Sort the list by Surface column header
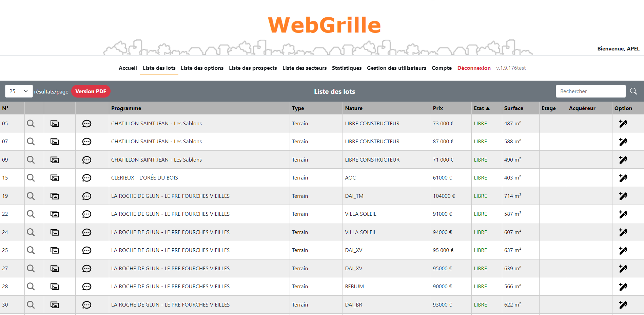The width and height of the screenshot is (644, 315). pos(513,108)
